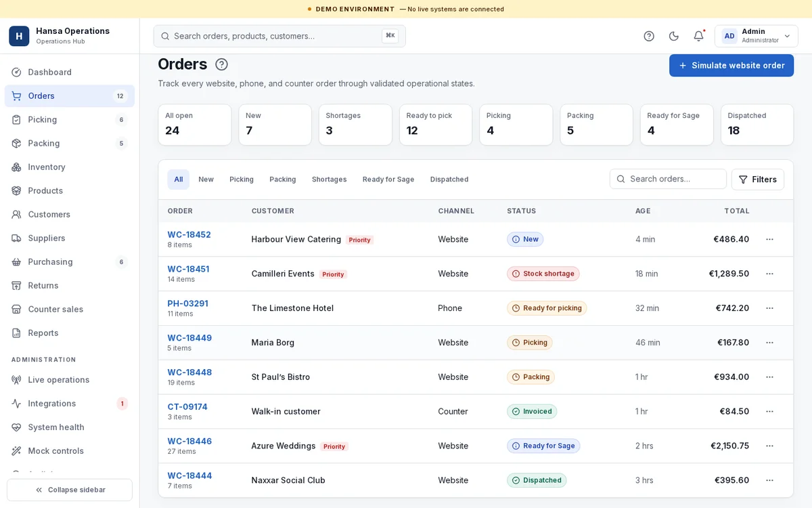Click Simulate website order button
This screenshot has width=812, height=508.
coord(731,66)
